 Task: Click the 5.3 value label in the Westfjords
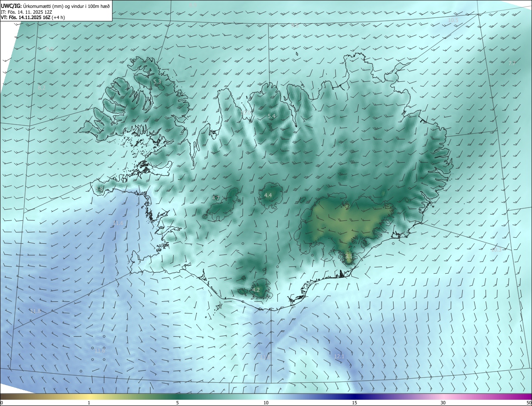pyautogui.click(x=157, y=82)
